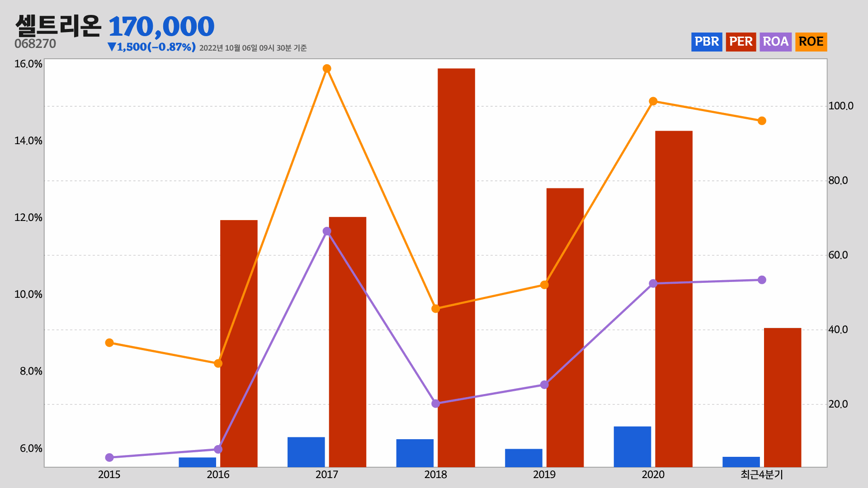Click the 170,000 price figure
This screenshot has height=488, width=868.
pyautogui.click(x=161, y=27)
